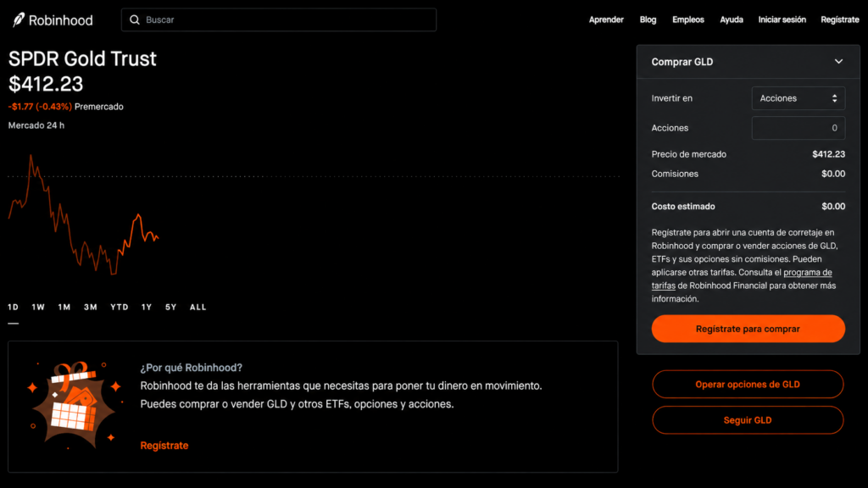The width and height of the screenshot is (868, 488).
Task: Open the Blog link in header
Action: pos(648,19)
